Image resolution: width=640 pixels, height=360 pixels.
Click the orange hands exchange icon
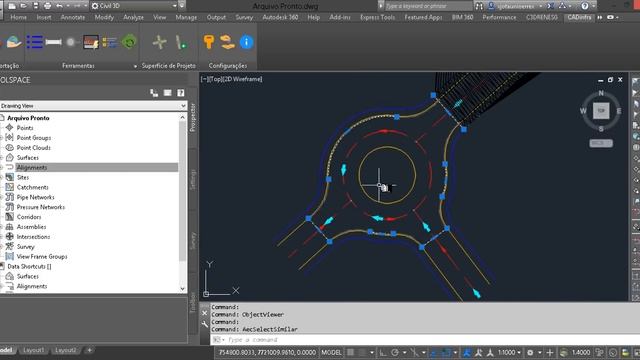point(227,42)
